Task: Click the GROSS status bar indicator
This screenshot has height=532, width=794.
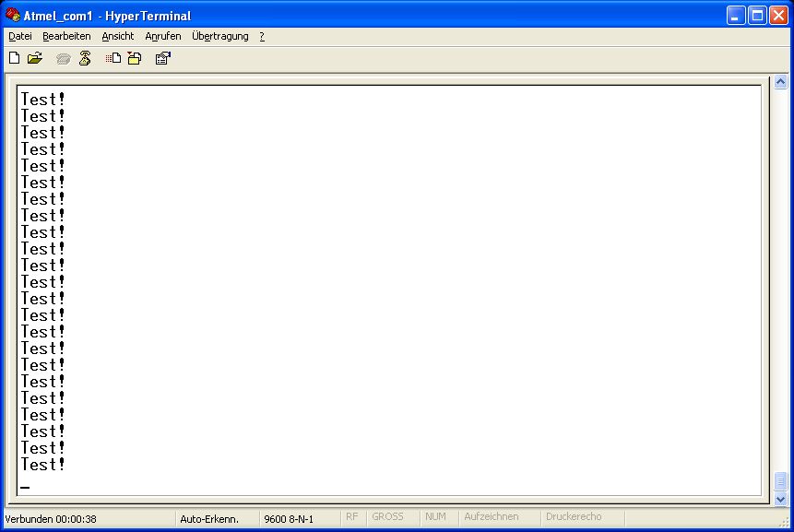Action: click(x=387, y=517)
